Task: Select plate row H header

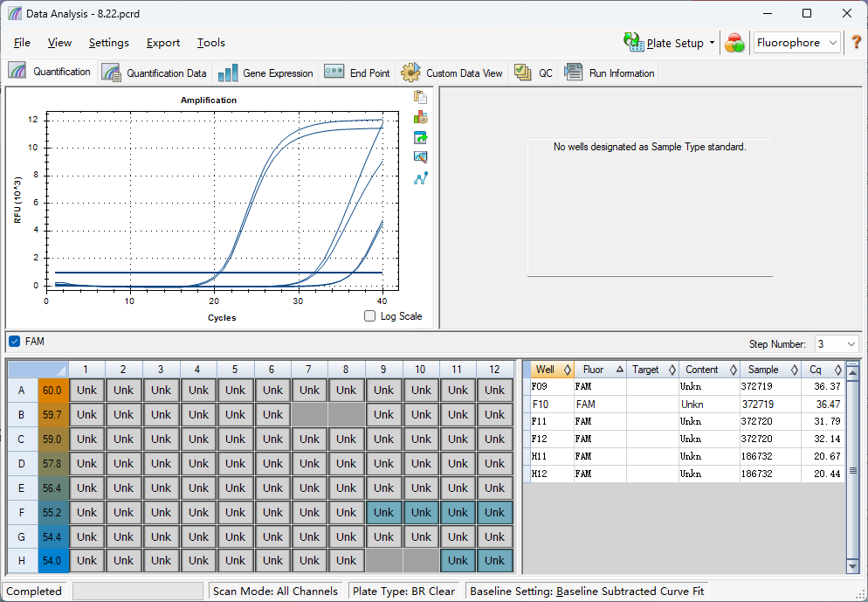Action: tap(22, 560)
